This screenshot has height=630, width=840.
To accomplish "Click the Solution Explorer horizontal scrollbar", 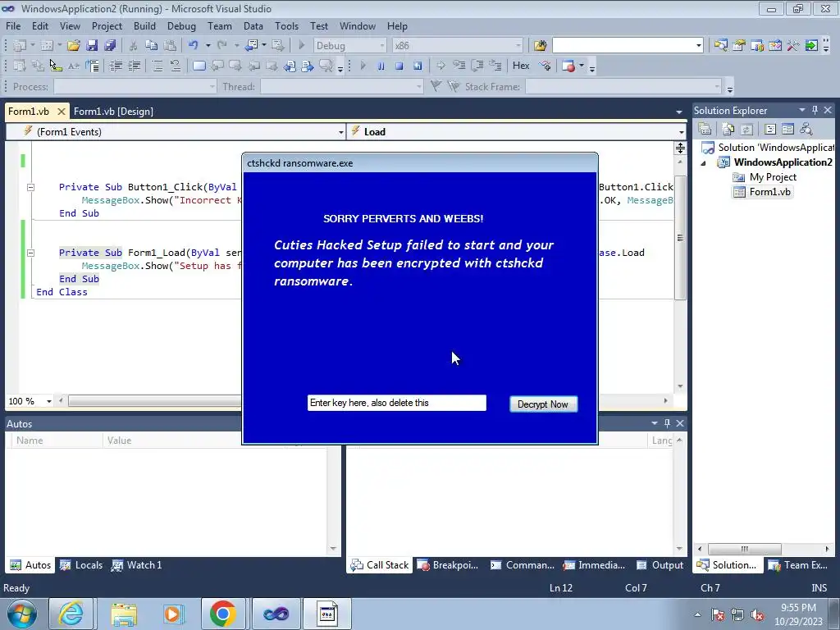I will click(745, 549).
